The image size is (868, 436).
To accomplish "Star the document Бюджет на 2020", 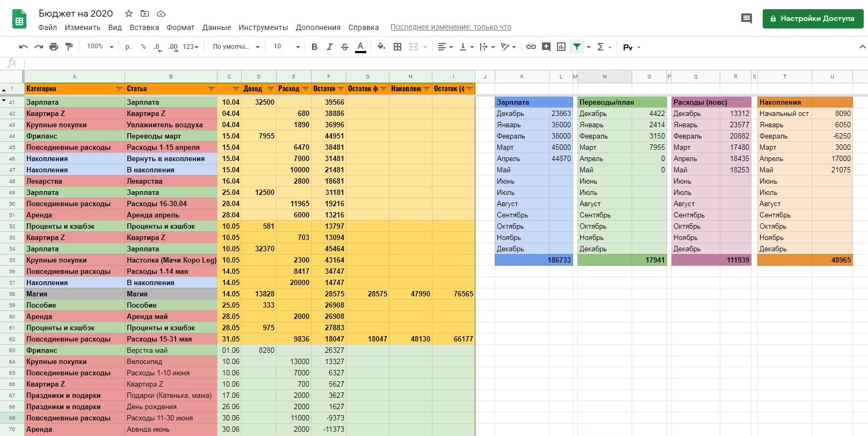I will (x=129, y=13).
